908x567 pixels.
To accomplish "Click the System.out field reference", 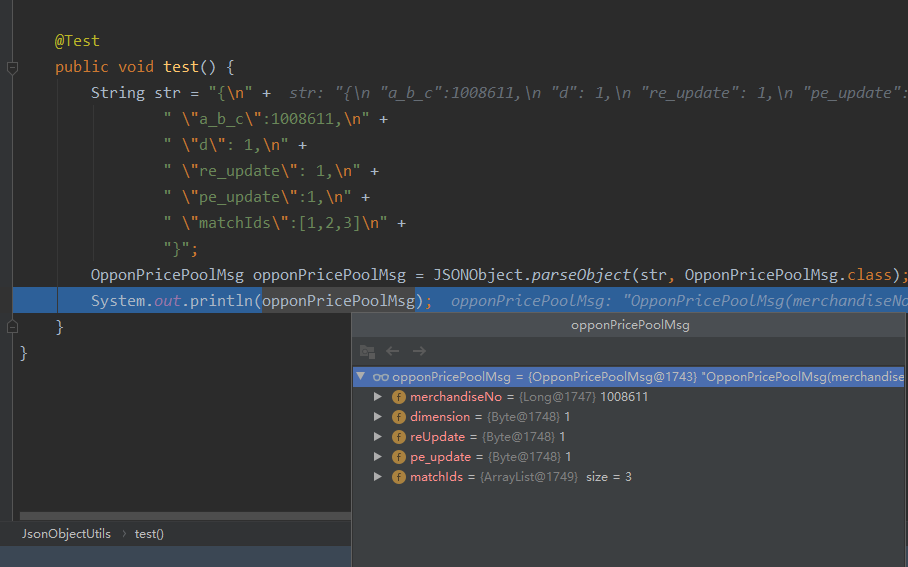I will [x=167, y=301].
